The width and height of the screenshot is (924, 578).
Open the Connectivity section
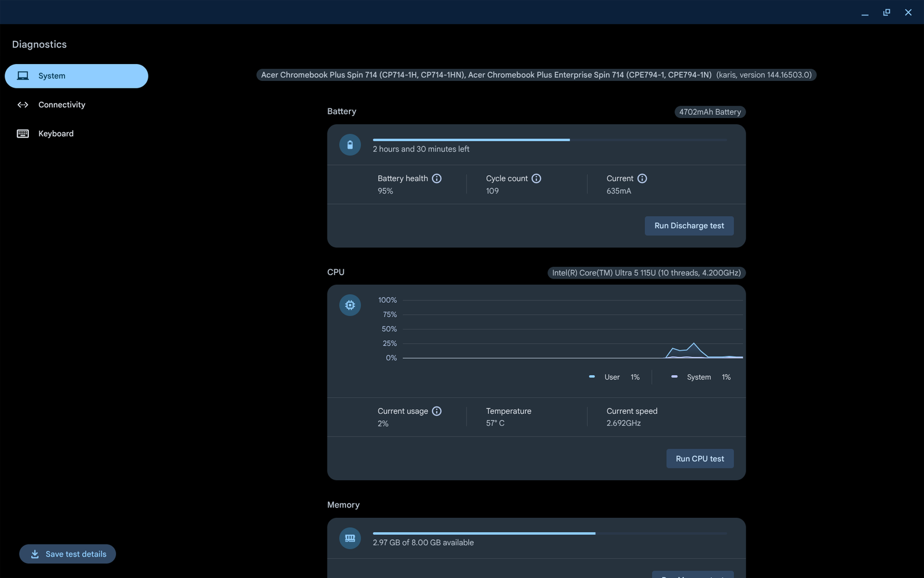tap(61, 105)
